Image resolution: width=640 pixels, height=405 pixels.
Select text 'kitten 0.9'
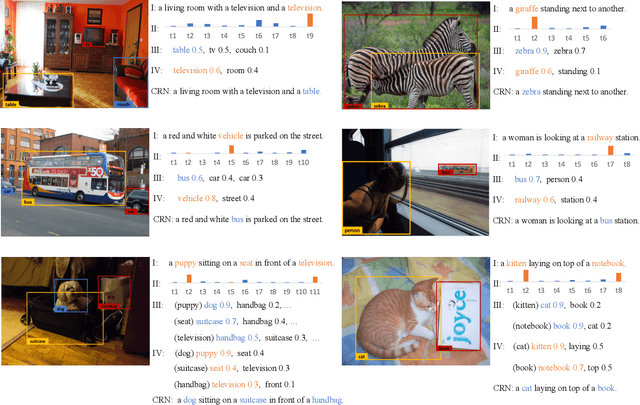[x=548, y=346]
